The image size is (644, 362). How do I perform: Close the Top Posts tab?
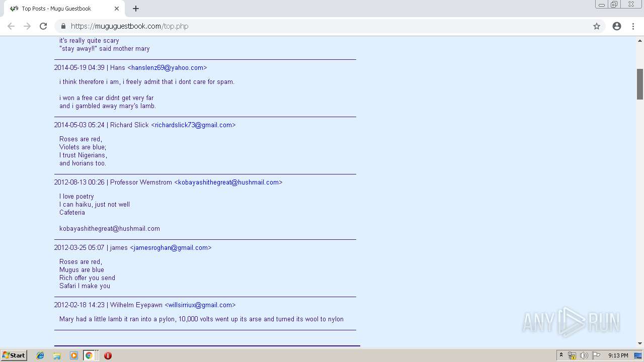tap(117, 9)
